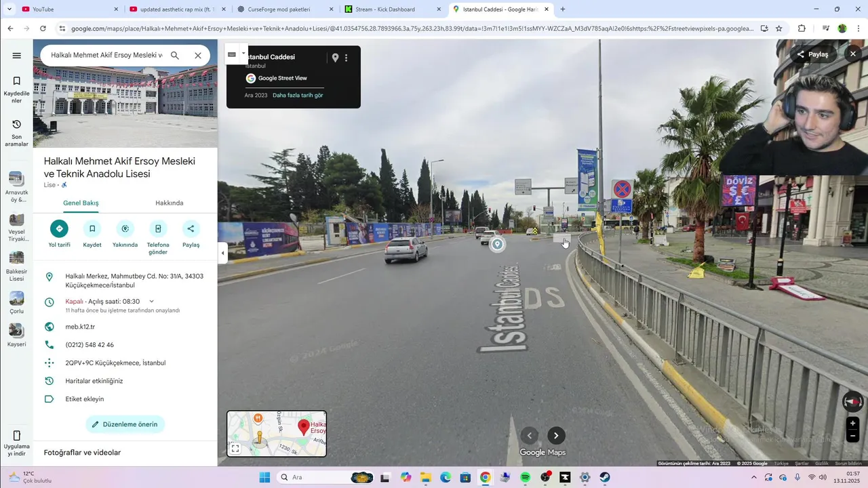The height and width of the screenshot is (488, 868).
Task: Click the address Halkalı Merkez, Mahmutbey Cd.
Action: pyautogui.click(x=134, y=281)
